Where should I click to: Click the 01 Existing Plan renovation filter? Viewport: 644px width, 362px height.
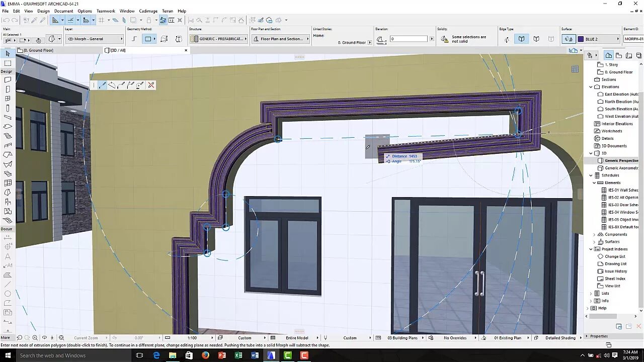click(507, 338)
